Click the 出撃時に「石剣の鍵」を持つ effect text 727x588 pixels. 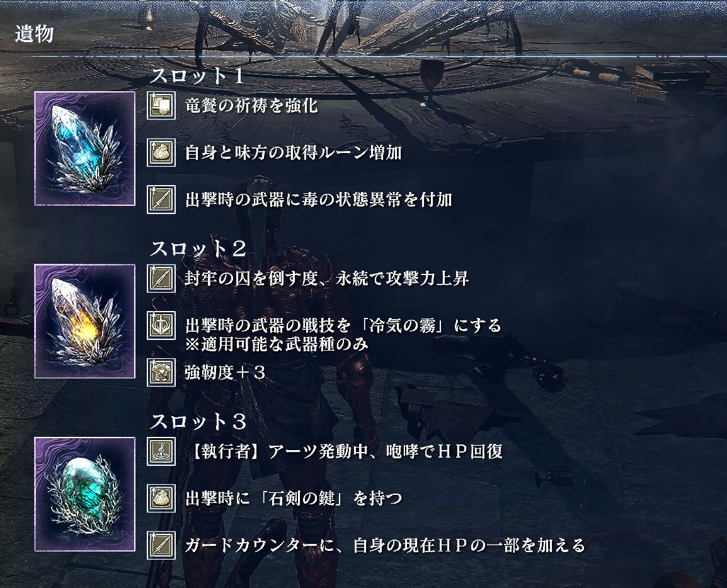tap(294, 499)
